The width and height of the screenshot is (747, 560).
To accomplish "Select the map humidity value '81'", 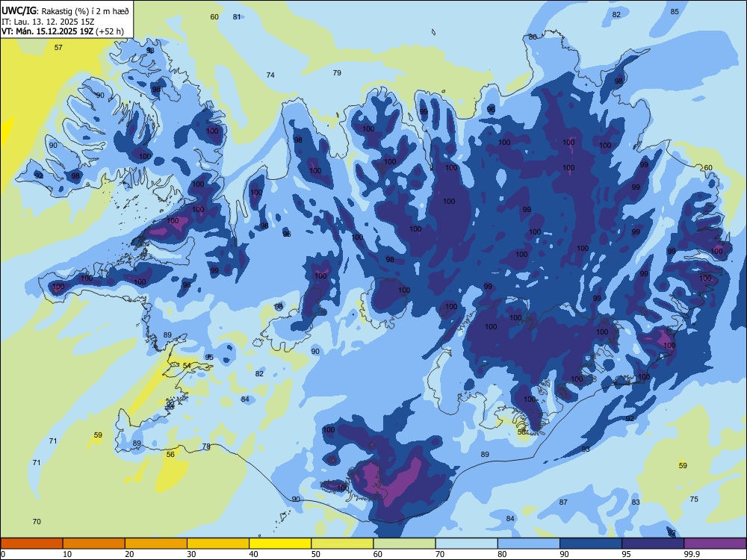I will 237,16.
